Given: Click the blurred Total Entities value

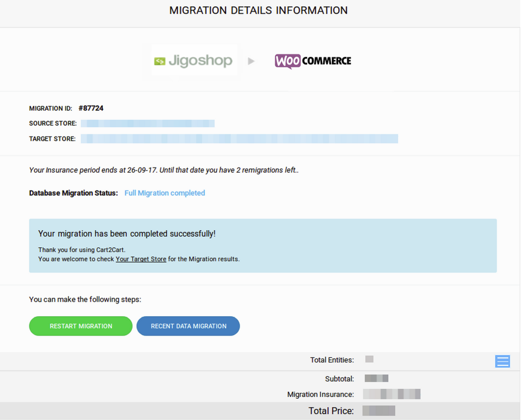Looking at the screenshot, I should 369,359.
